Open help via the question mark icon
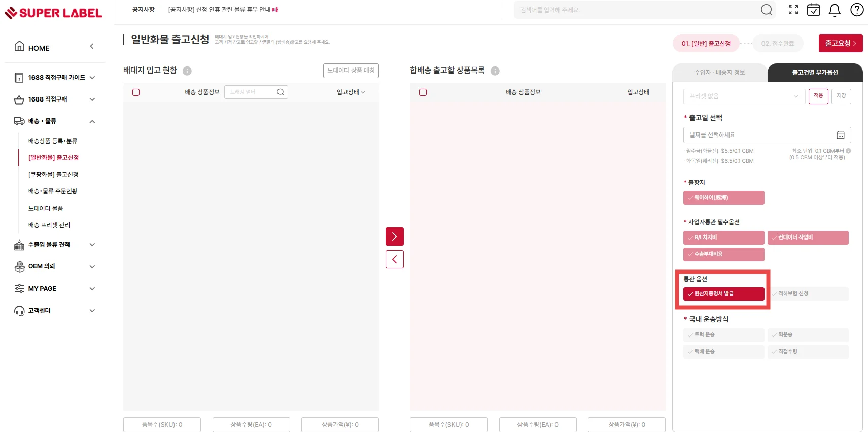 pos(857,10)
